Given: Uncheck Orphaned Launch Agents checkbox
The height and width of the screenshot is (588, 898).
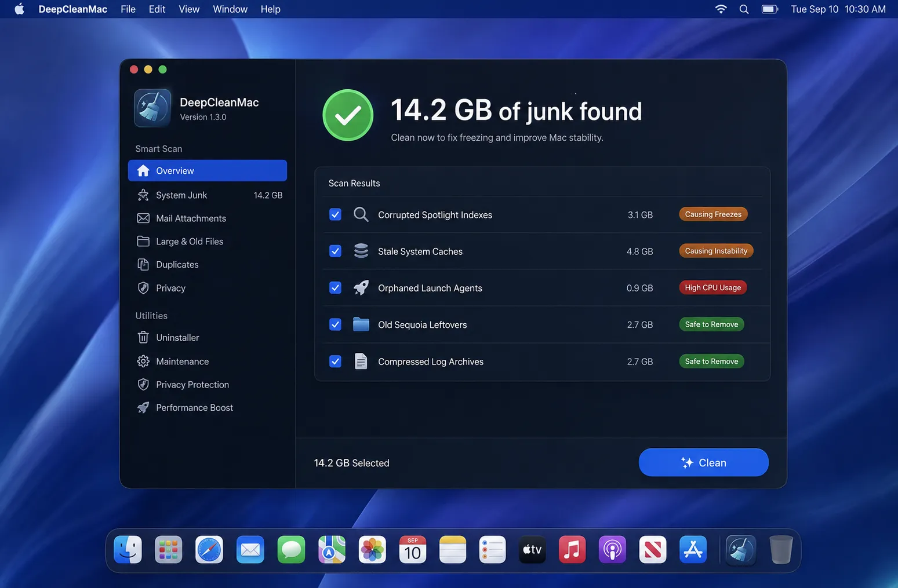Looking at the screenshot, I should point(335,287).
